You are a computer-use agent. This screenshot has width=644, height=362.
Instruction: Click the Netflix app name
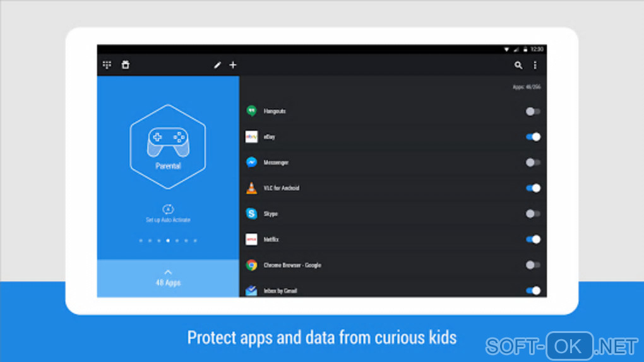pos(271,239)
